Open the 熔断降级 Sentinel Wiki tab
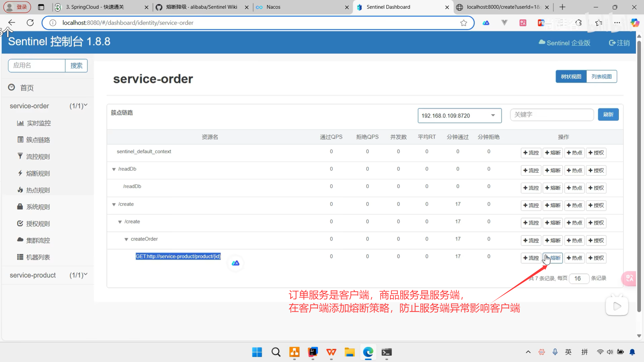 [201, 7]
